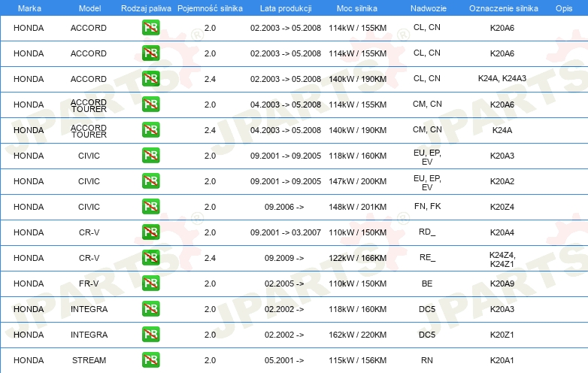Select power value '115kW / 156KM'

point(357,360)
